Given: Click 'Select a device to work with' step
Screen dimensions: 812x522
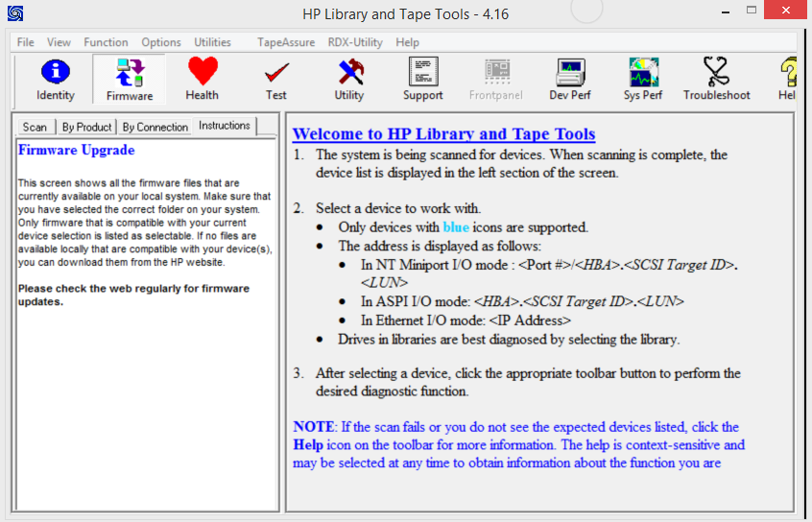Looking at the screenshot, I should (398, 208).
